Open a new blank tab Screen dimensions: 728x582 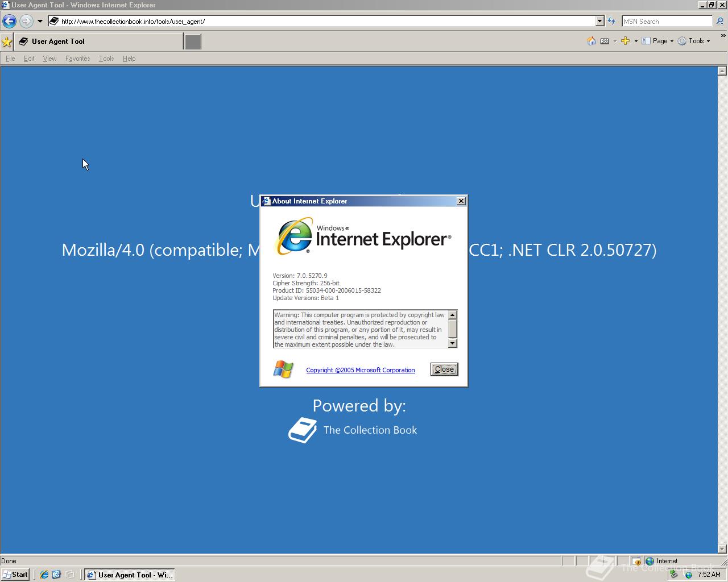[x=193, y=41]
